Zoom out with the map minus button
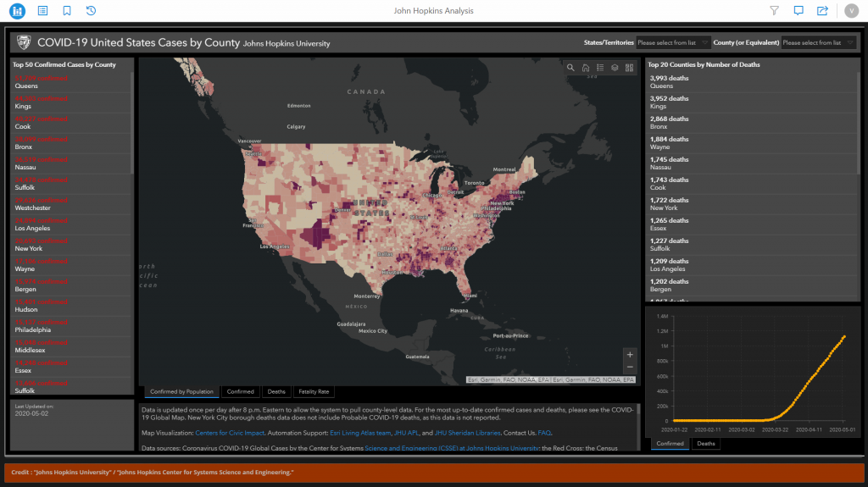The width and height of the screenshot is (868, 487). point(630,367)
